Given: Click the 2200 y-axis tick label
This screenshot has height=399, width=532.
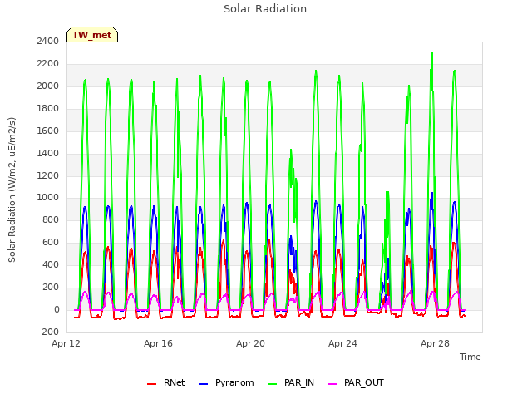Looking at the screenshot, I should click(48, 63).
